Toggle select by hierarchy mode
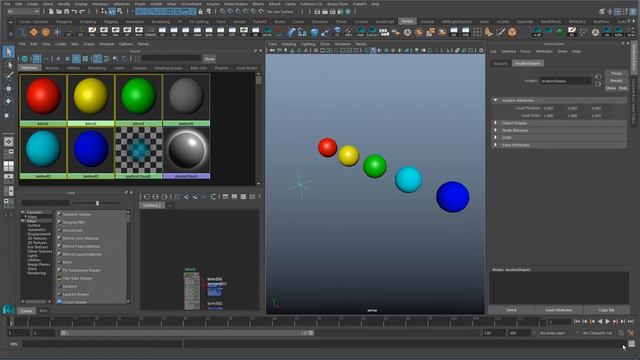Image resolution: width=640 pixels, height=360 pixels. (104, 12)
